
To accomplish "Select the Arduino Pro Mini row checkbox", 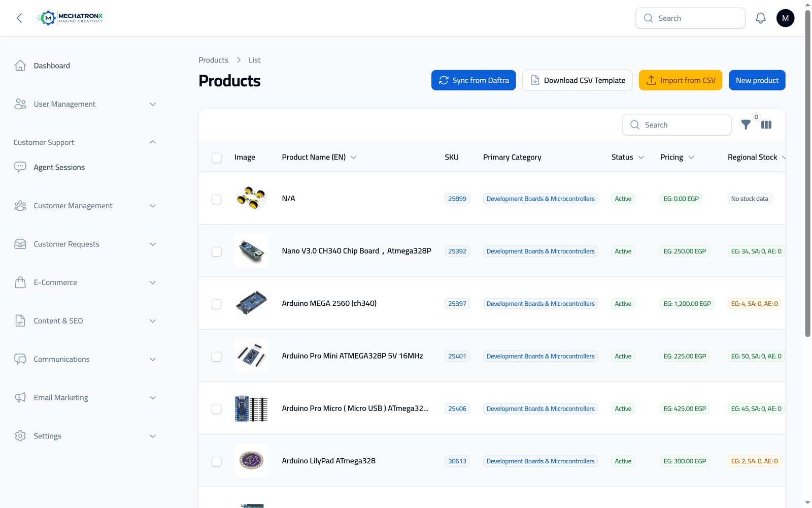I will pyautogui.click(x=217, y=357).
